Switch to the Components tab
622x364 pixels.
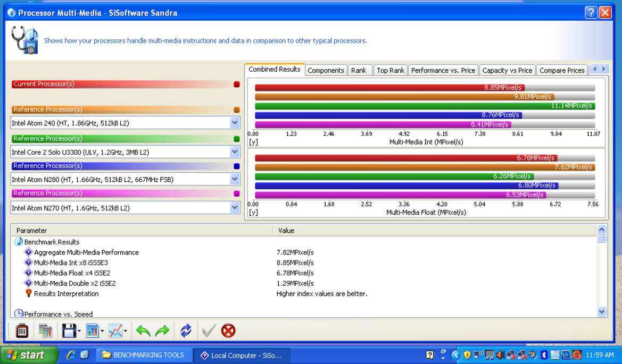[326, 70]
